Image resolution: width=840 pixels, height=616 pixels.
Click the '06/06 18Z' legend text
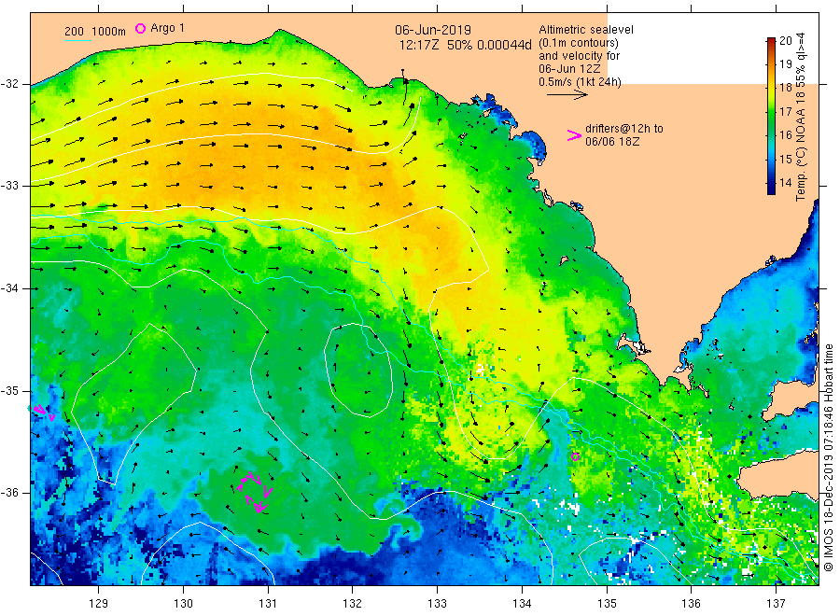(611, 142)
